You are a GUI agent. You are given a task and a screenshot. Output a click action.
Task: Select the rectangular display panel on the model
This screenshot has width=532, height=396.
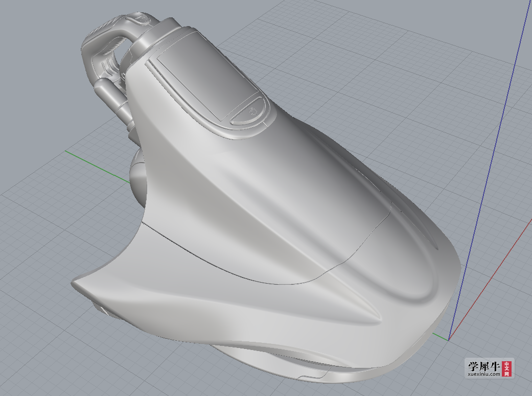click(207, 76)
